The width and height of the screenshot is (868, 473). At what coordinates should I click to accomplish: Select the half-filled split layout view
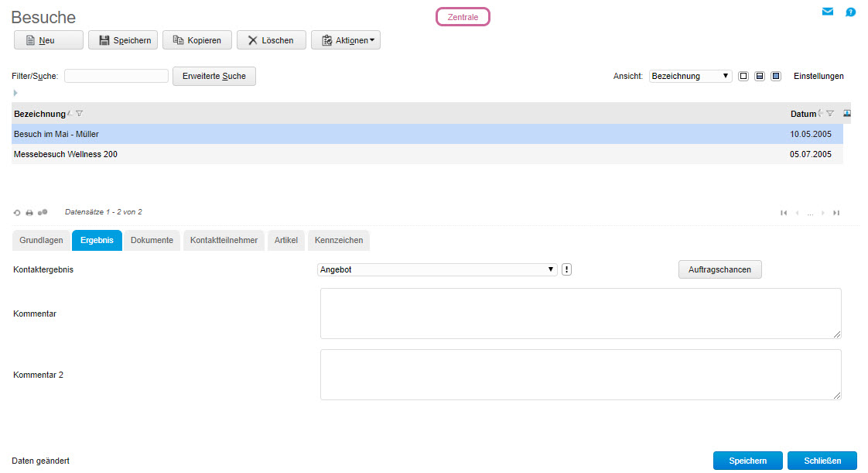point(760,76)
